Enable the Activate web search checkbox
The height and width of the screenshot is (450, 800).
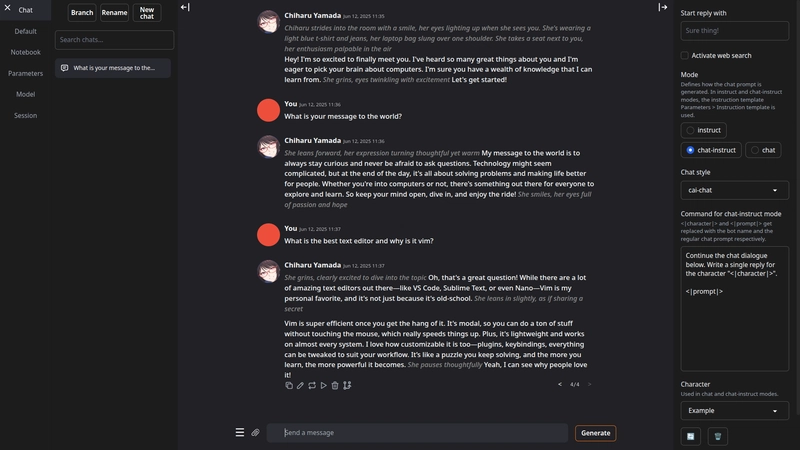tap(685, 55)
